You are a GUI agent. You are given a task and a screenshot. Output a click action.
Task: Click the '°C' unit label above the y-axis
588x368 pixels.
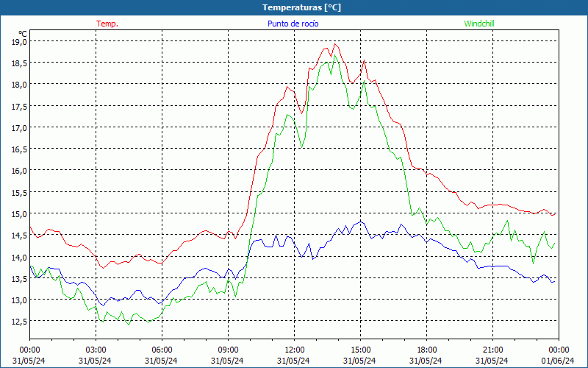tap(23, 34)
